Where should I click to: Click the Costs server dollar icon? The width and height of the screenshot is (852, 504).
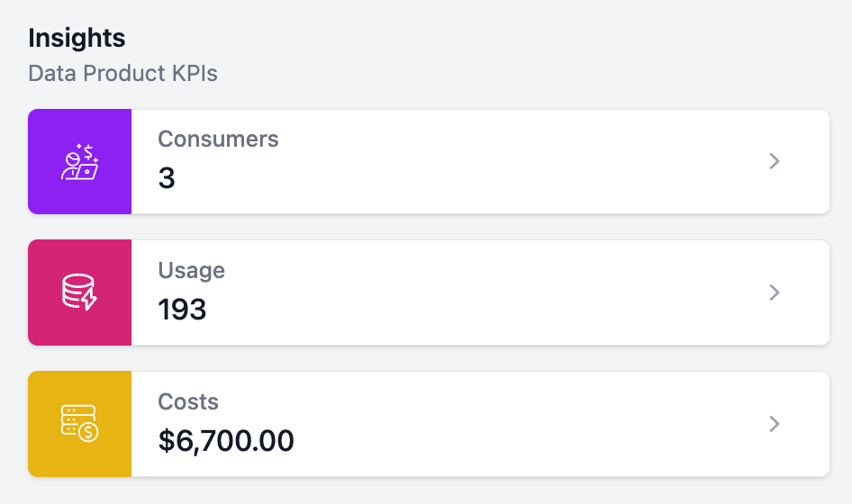click(79, 424)
